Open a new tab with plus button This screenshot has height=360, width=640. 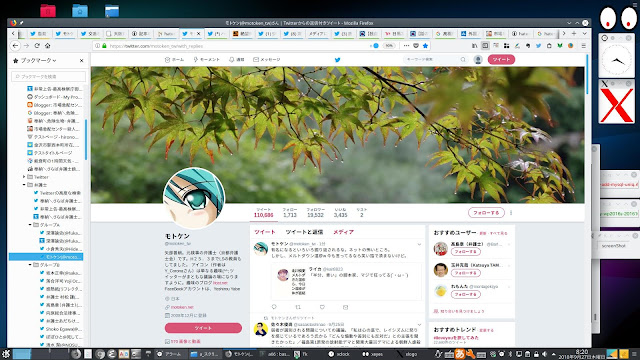tap(574, 33)
